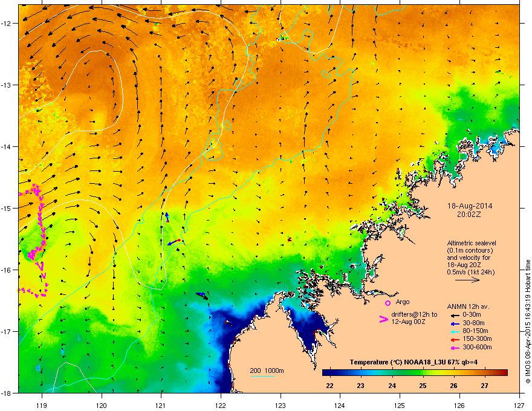Click the '27' colorbar tick label
532x411 pixels.
(484, 386)
